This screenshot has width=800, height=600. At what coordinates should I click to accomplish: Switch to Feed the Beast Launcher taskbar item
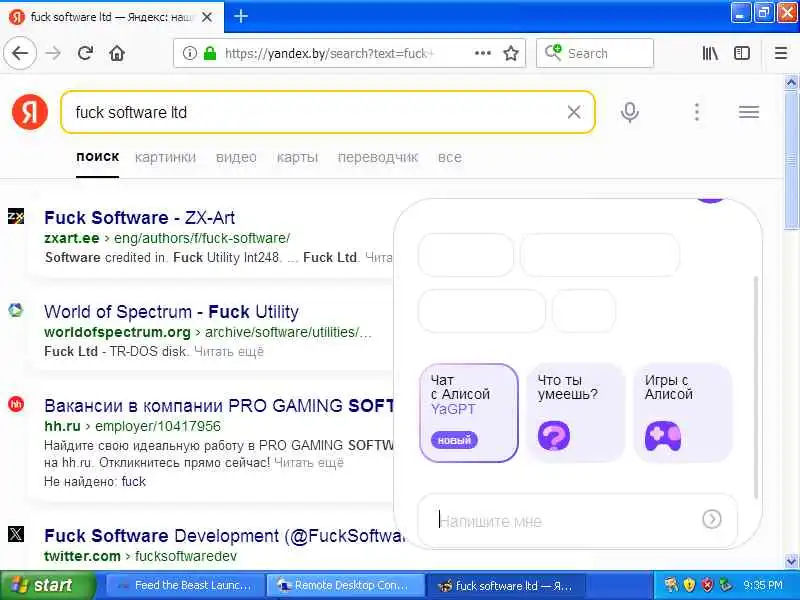pyautogui.click(x=185, y=585)
